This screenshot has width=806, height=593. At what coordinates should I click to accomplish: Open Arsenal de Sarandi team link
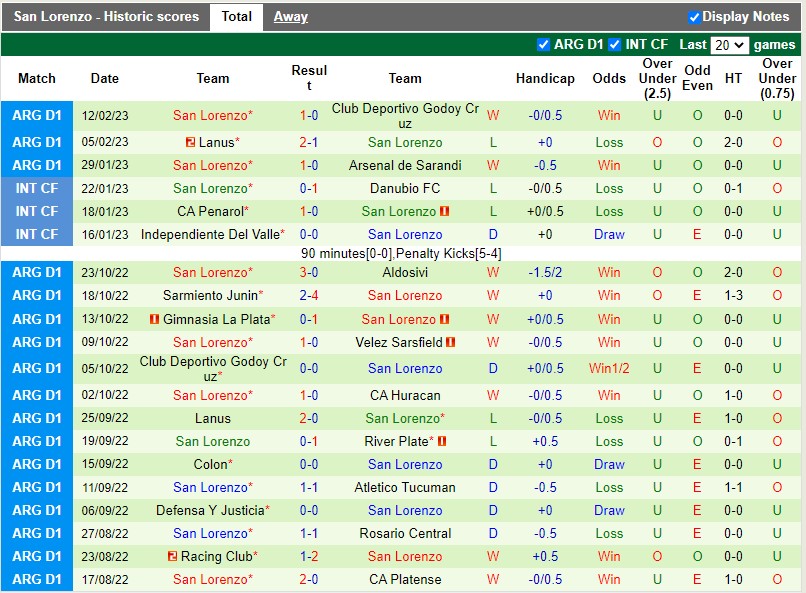405,165
